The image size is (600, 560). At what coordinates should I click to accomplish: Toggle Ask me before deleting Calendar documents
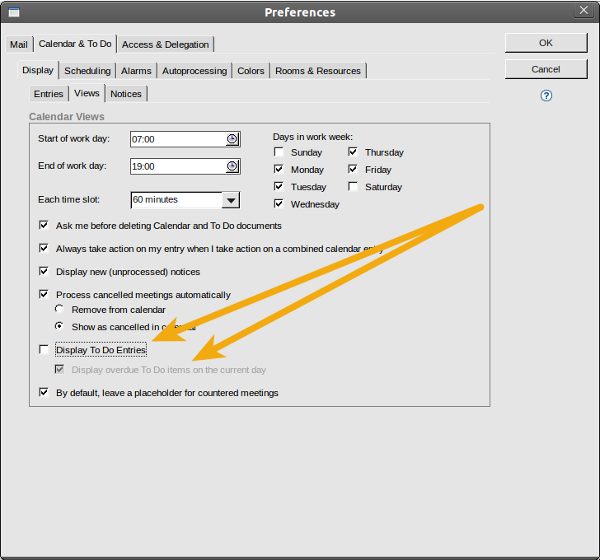[44, 225]
